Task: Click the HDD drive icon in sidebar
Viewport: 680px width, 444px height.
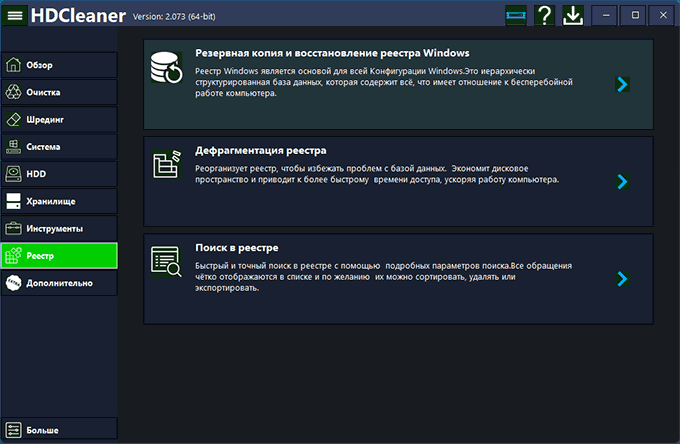Action: [x=14, y=174]
